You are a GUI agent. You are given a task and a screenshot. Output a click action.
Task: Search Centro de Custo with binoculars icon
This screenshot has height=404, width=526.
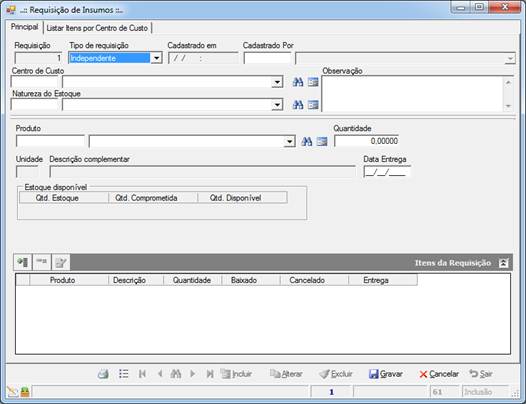pyautogui.click(x=298, y=82)
